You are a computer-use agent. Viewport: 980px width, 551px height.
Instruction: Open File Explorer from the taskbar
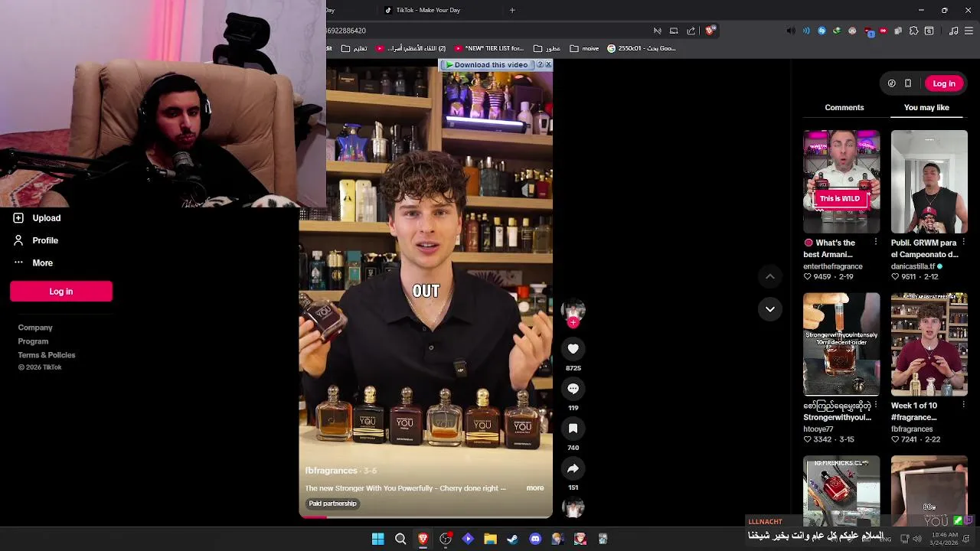coord(490,539)
